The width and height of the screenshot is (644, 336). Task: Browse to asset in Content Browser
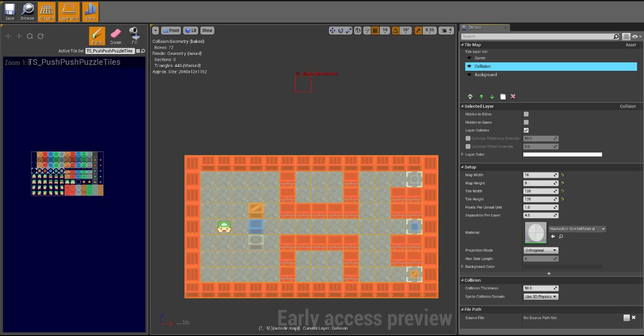[x=27, y=12]
